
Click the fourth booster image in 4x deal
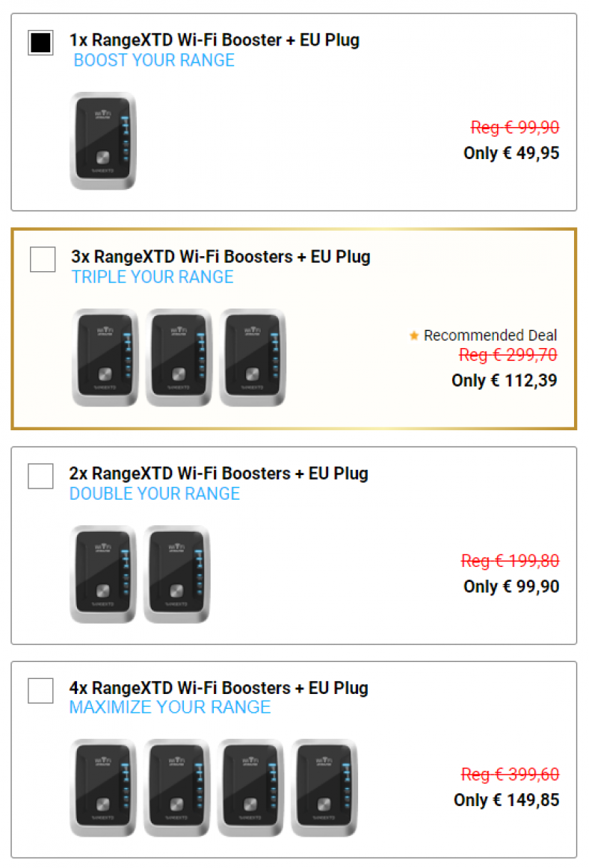pyautogui.click(x=324, y=787)
